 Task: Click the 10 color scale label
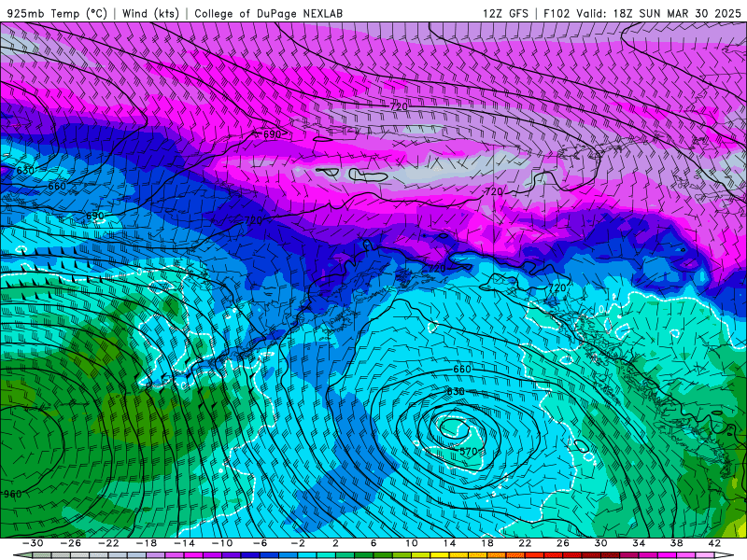pos(412,543)
